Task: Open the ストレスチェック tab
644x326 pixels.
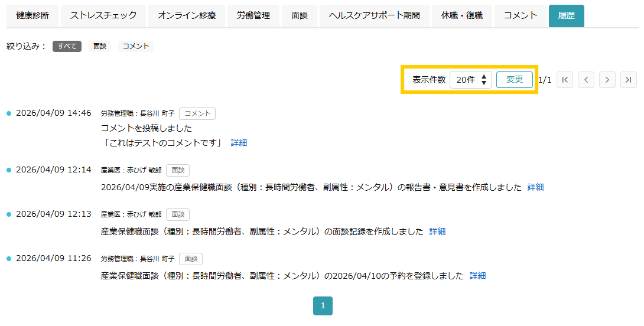Action: tap(103, 16)
